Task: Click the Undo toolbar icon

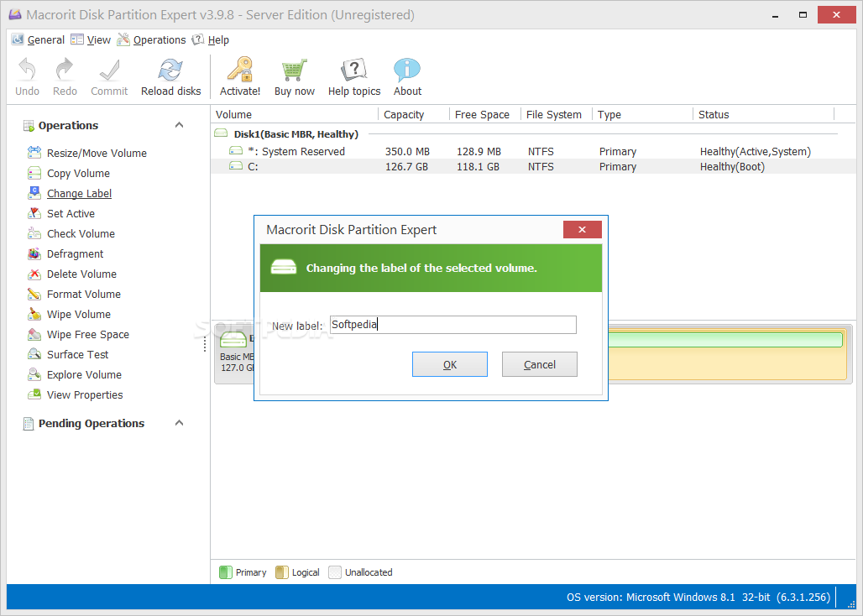Action: (27, 70)
